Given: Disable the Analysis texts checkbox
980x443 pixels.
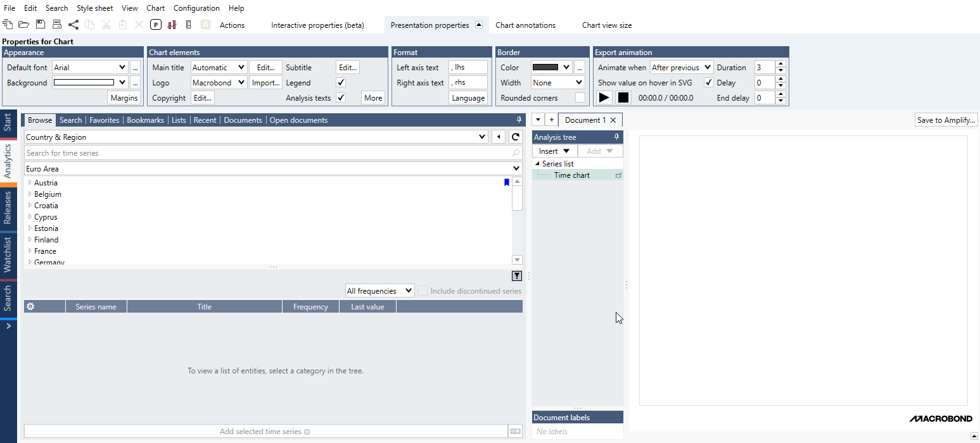Looking at the screenshot, I should [341, 98].
